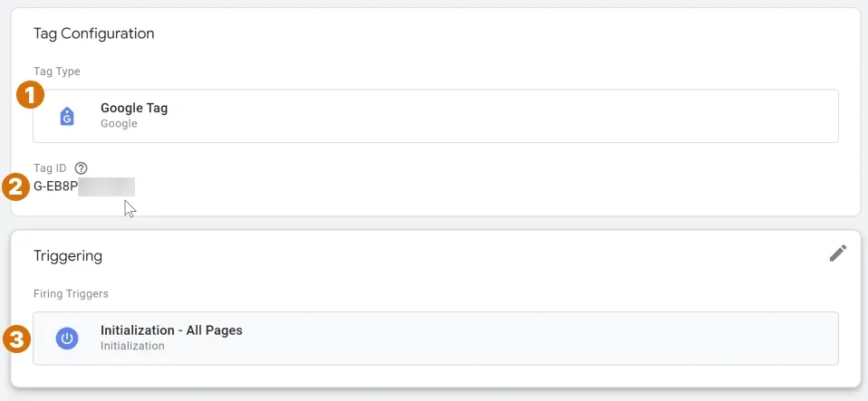The width and height of the screenshot is (868, 401).
Task: Click the Google Tag blue tag icon
Action: tap(67, 116)
